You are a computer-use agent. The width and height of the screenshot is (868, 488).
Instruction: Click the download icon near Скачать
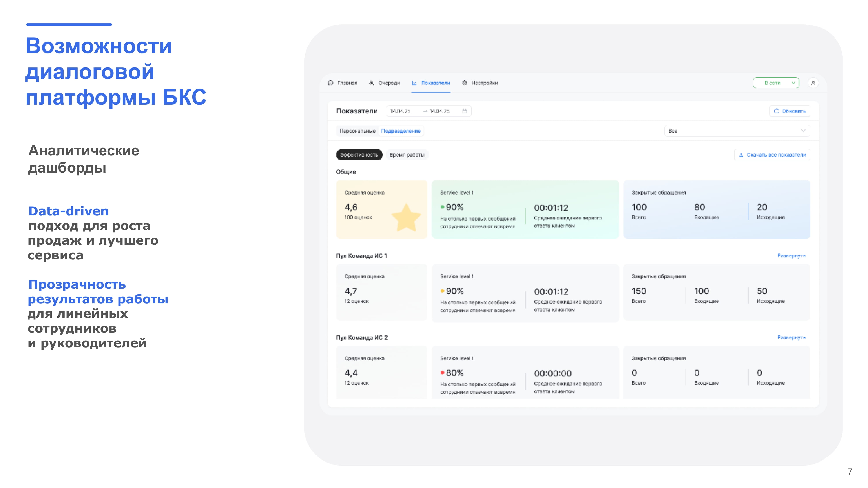[x=741, y=155]
